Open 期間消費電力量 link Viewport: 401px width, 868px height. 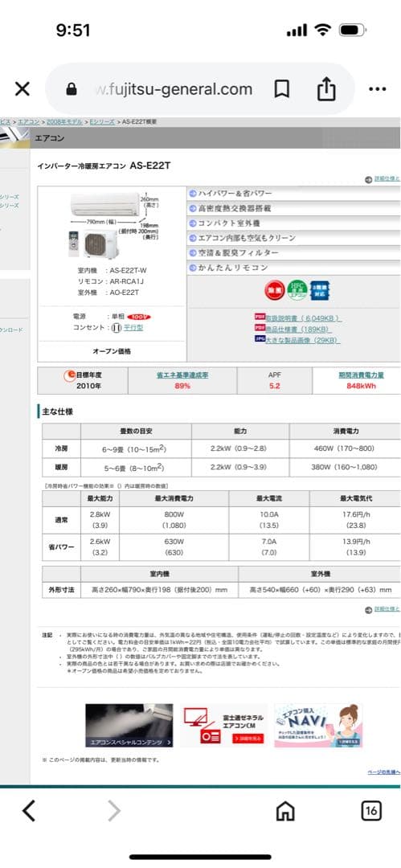point(361,375)
